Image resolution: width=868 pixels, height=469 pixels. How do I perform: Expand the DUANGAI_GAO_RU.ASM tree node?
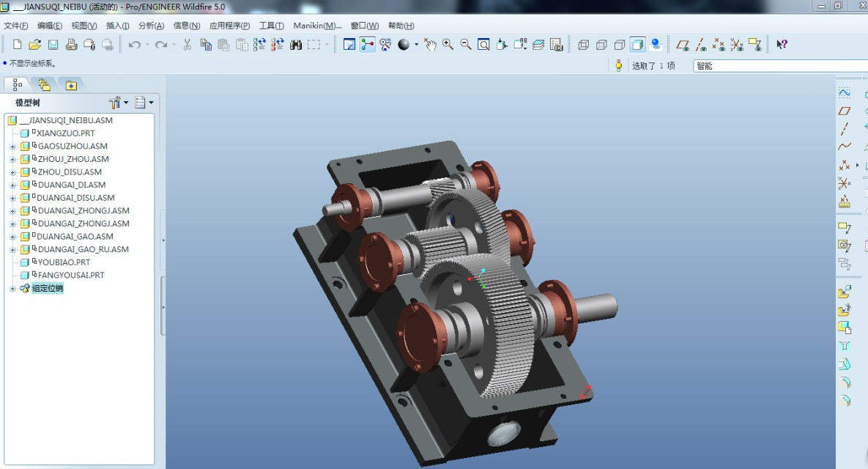(x=12, y=250)
